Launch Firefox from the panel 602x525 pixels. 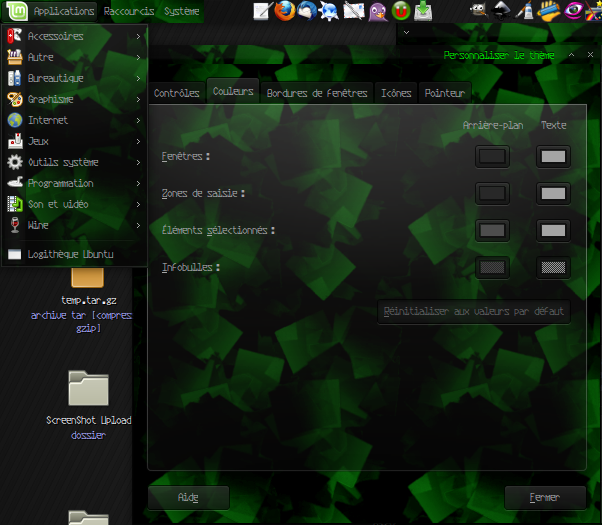point(285,11)
